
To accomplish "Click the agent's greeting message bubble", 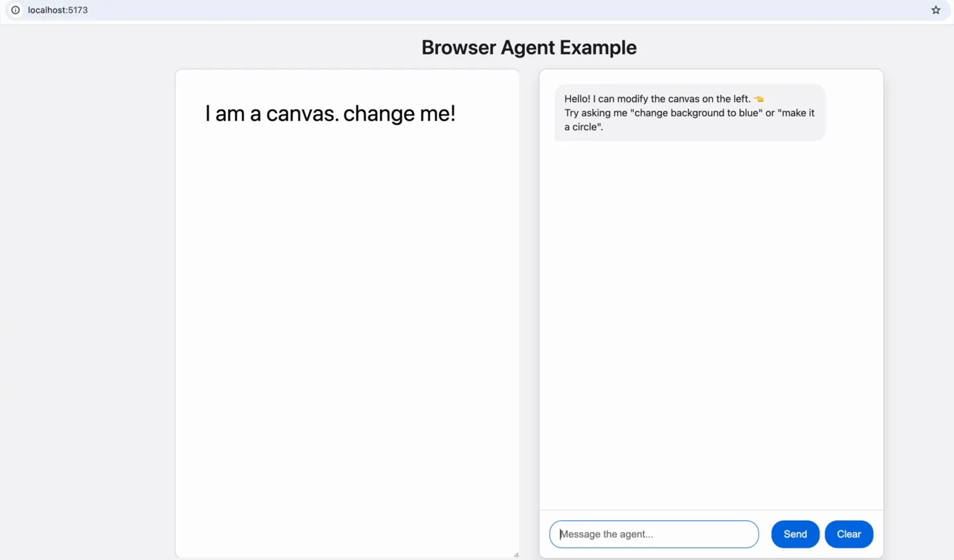I will pyautogui.click(x=689, y=113).
